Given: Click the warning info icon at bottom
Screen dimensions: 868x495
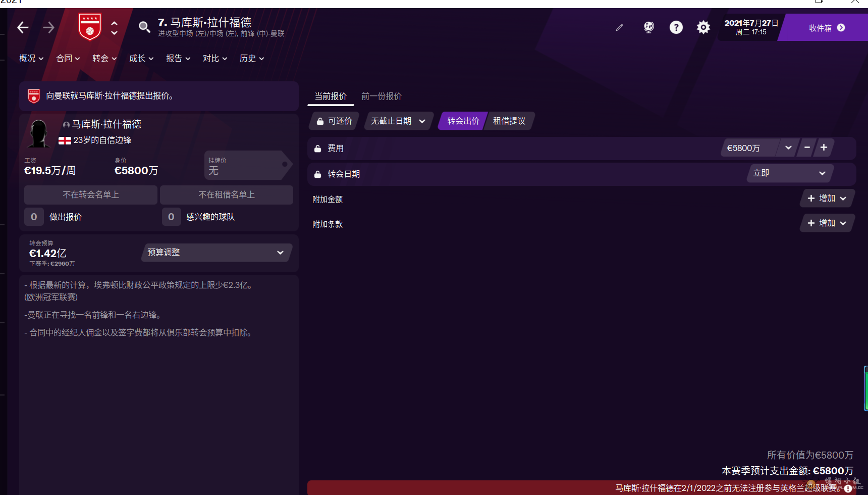Looking at the screenshot, I should tap(848, 489).
